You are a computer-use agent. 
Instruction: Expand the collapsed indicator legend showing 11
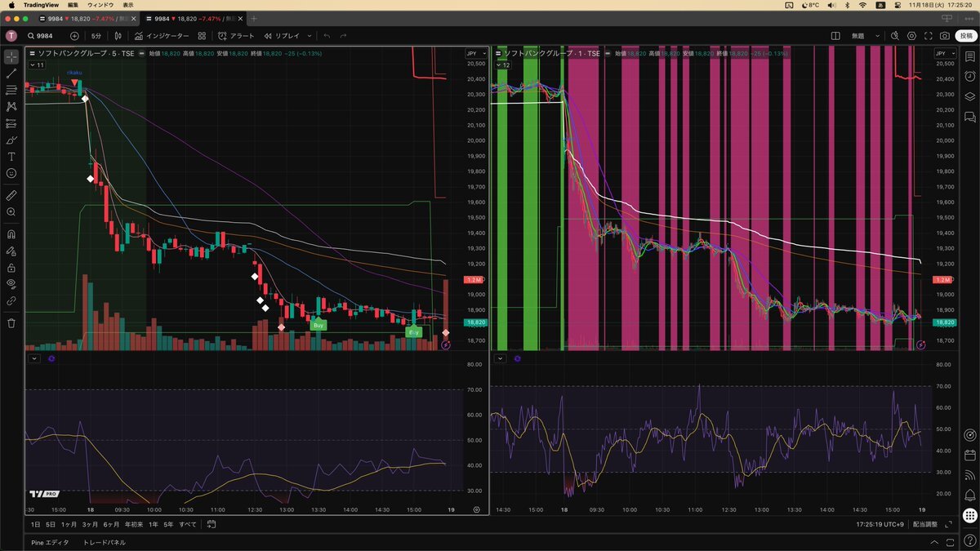coord(37,64)
